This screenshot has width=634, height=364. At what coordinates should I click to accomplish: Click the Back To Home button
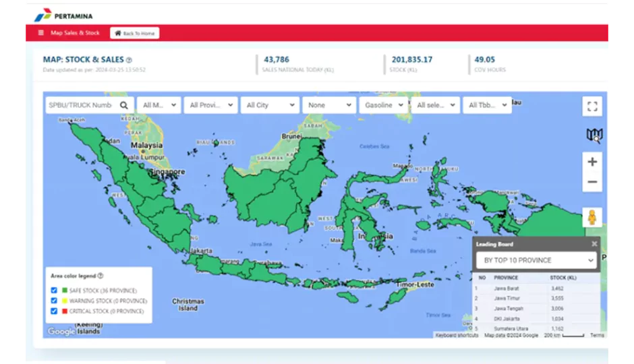[x=135, y=33]
